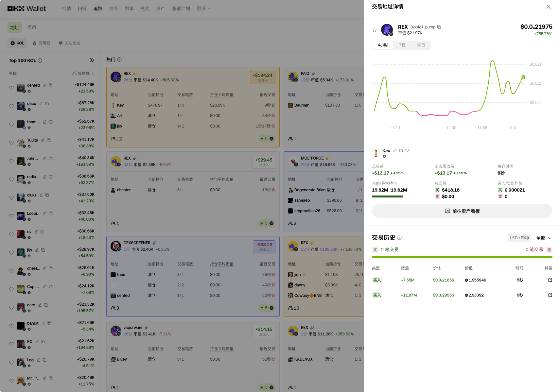The width and height of the screenshot is (560, 392).
Task: Favorite the KOL cented with the heart
Action: click(11, 88)
